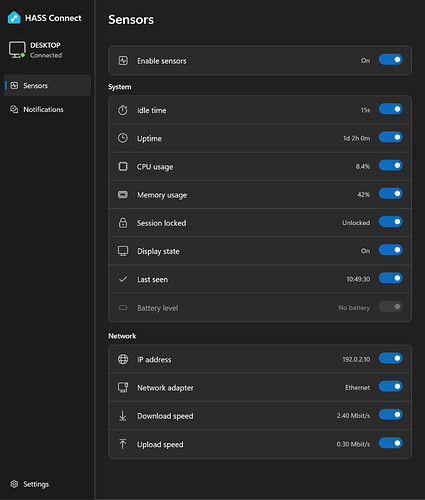Disable the Uptime sensor toggle
This screenshot has height=500, width=425.
pyautogui.click(x=391, y=137)
